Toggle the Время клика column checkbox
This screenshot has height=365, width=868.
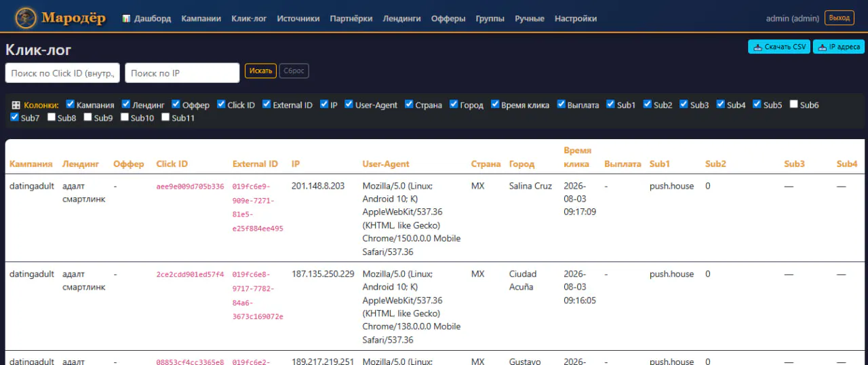(495, 104)
